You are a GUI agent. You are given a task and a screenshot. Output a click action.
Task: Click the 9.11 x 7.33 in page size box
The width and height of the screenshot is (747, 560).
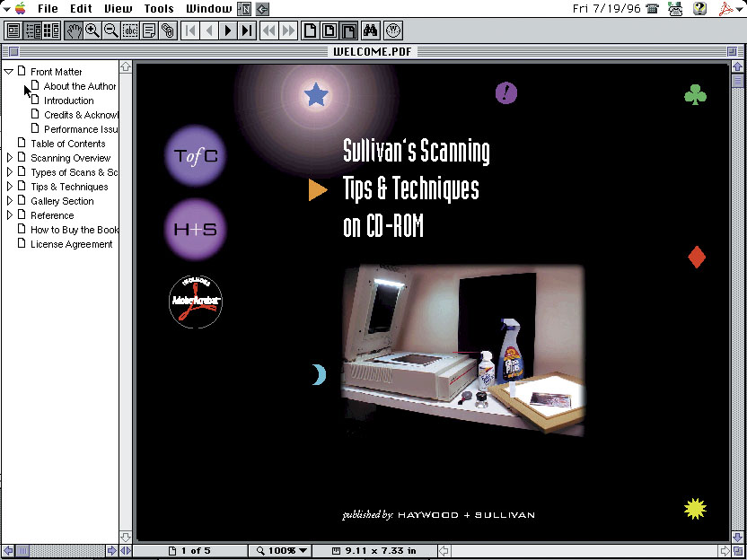375,551
